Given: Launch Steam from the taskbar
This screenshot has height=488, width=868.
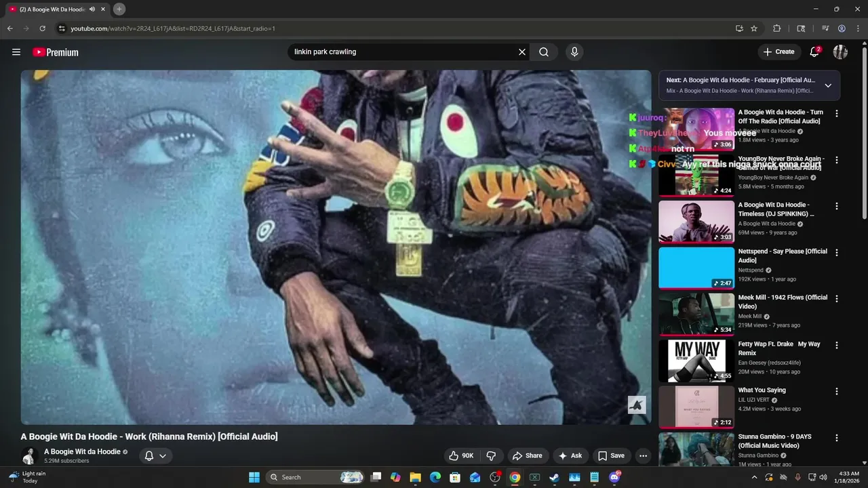Looking at the screenshot, I should [554, 477].
